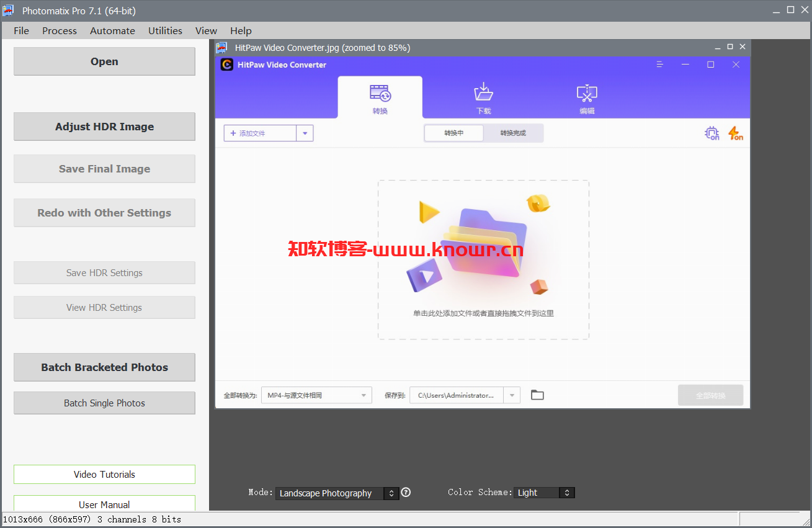Viewport: 812px width, 528px height.
Task: Toggle the lightning speed boost icon
Action: point(735,133)
